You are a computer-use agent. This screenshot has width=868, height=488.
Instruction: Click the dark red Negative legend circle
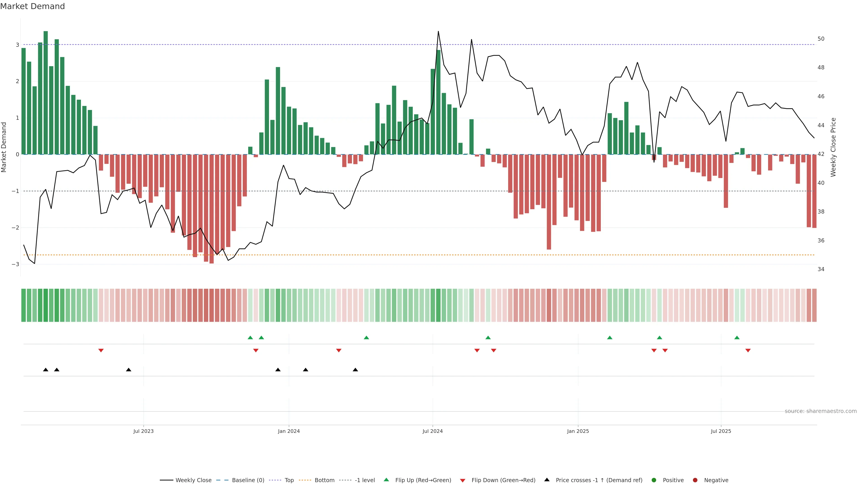pyautogui.click(x=695, y=480)
